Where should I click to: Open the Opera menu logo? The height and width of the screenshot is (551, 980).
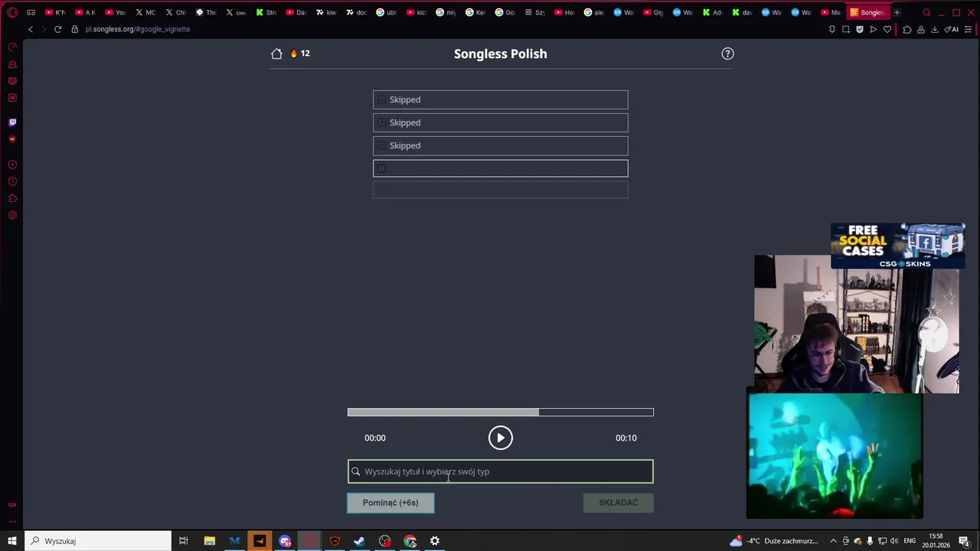[12, 12]
